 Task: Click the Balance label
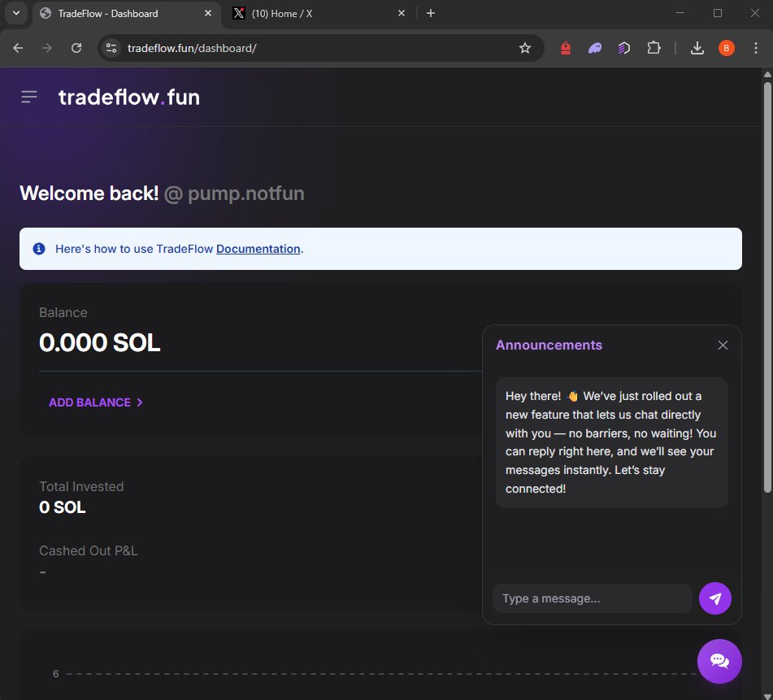pyautogui.click(x=63, y=312)
